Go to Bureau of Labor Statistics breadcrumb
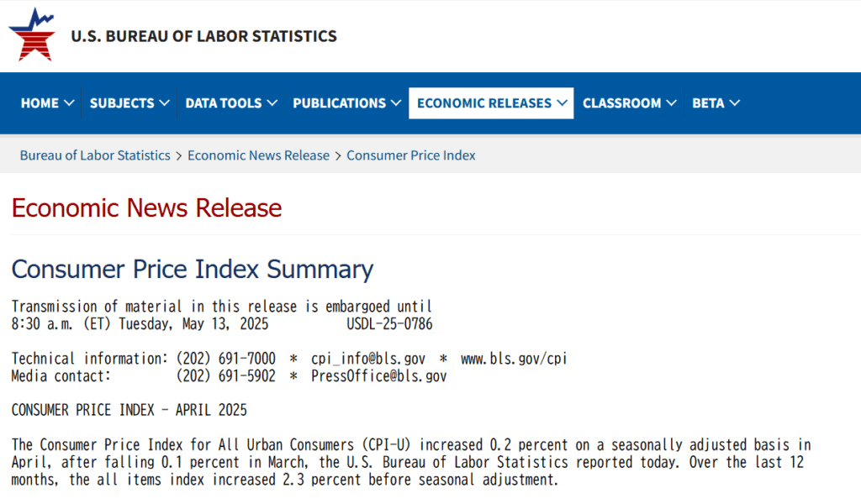Viewport: 861px width, 504px height. (x=95, y=155)
